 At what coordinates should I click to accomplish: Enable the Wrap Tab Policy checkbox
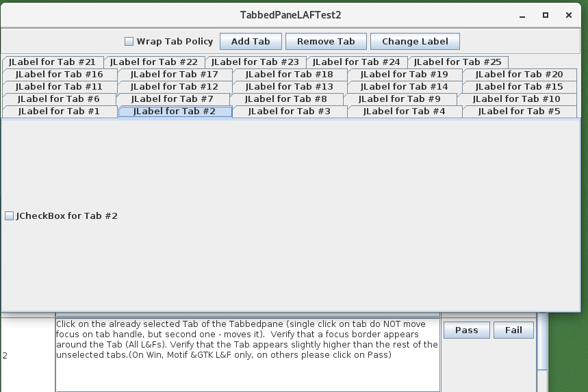(x=129, y=42)
